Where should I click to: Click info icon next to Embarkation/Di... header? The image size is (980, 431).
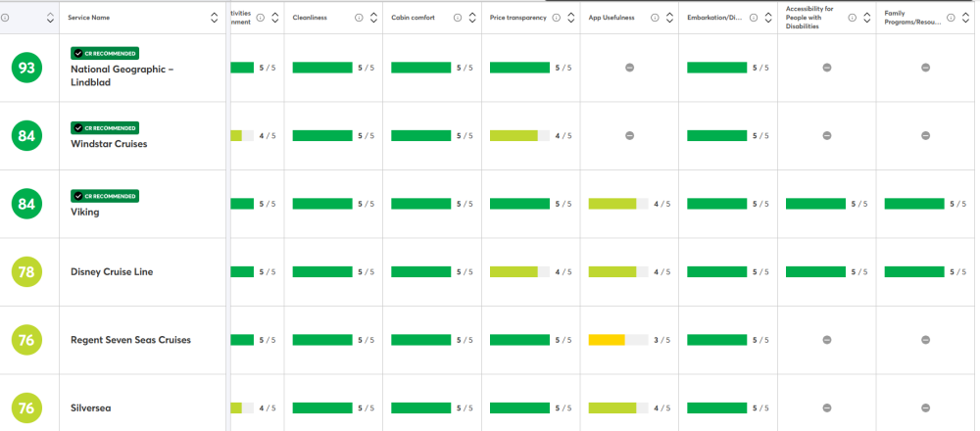pos(753,18)
